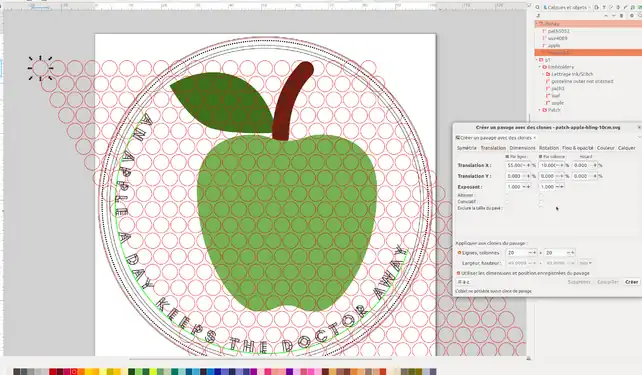Click the layer icon beside g1
The height and width of the screenshot is (375, 642).
[541, 60]
